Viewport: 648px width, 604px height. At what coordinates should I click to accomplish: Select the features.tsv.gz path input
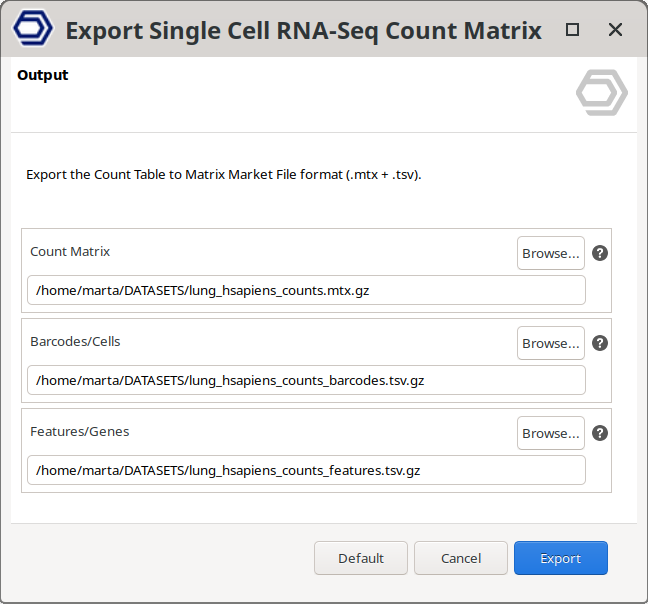pos(306,470)
